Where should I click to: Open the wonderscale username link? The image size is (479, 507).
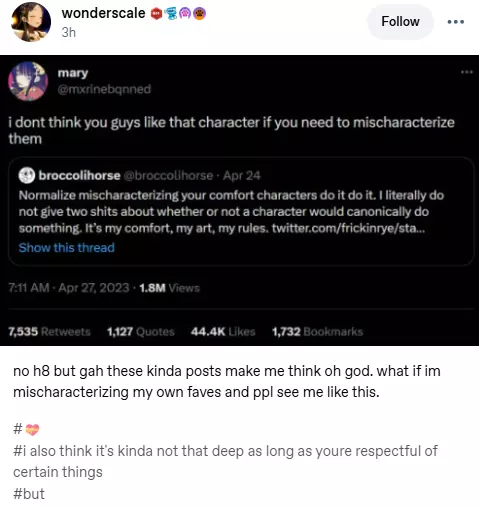pos(103,13)
